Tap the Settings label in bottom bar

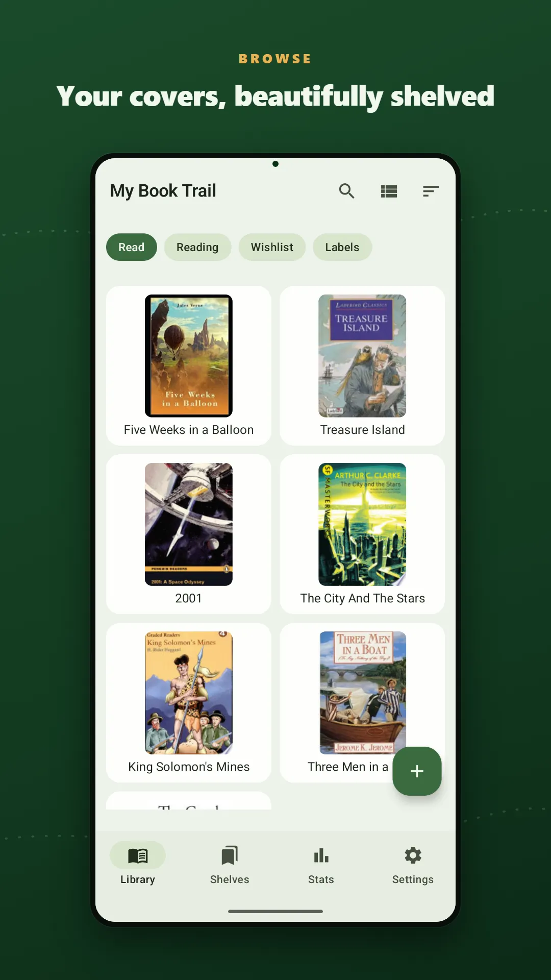pyautogui.click(x=413, y=879)
